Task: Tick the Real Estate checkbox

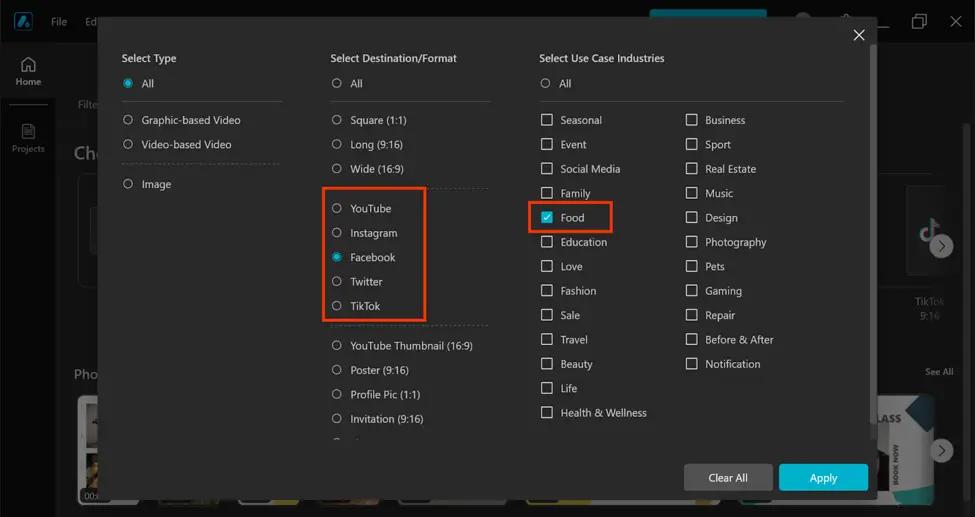Action: (x=692, y=169)
